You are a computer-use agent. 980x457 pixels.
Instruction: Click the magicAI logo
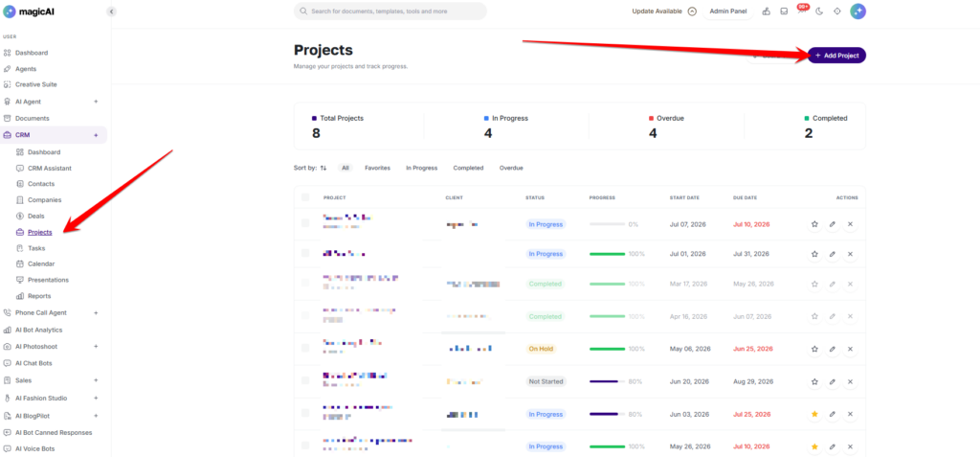27,11
